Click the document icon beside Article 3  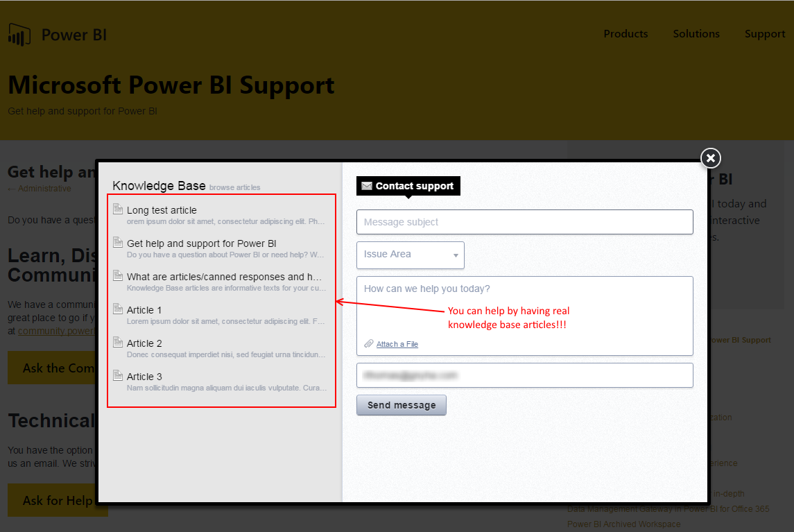click(118, 375)
